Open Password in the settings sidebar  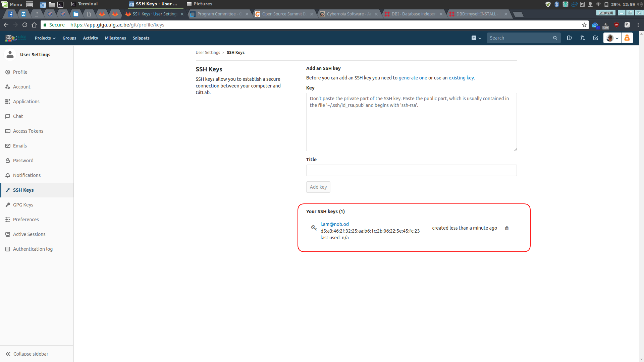37,161
